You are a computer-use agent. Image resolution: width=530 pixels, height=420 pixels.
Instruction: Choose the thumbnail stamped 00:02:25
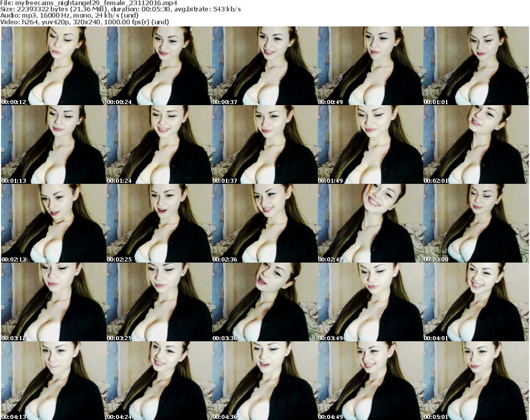pyautogui.click(x=159, y=223)
